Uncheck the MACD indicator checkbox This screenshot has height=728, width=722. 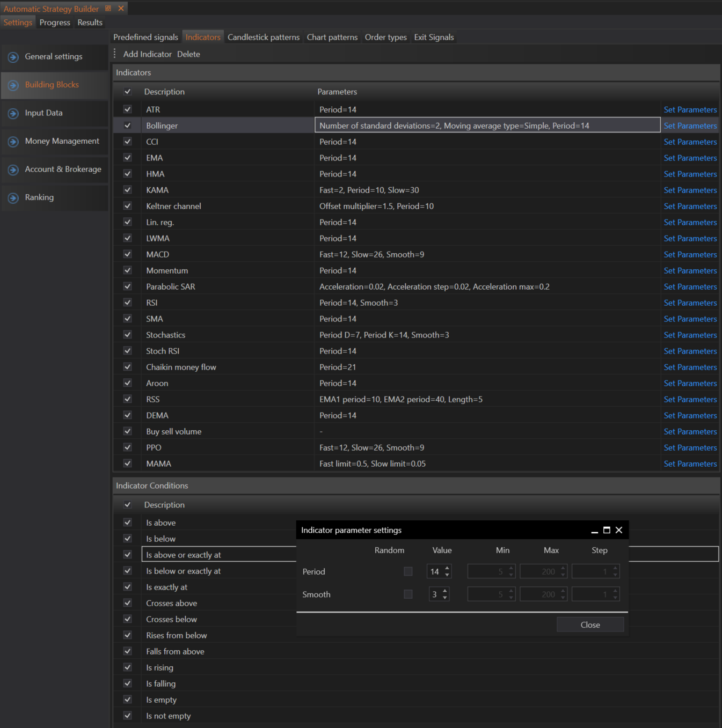(128, 254)
